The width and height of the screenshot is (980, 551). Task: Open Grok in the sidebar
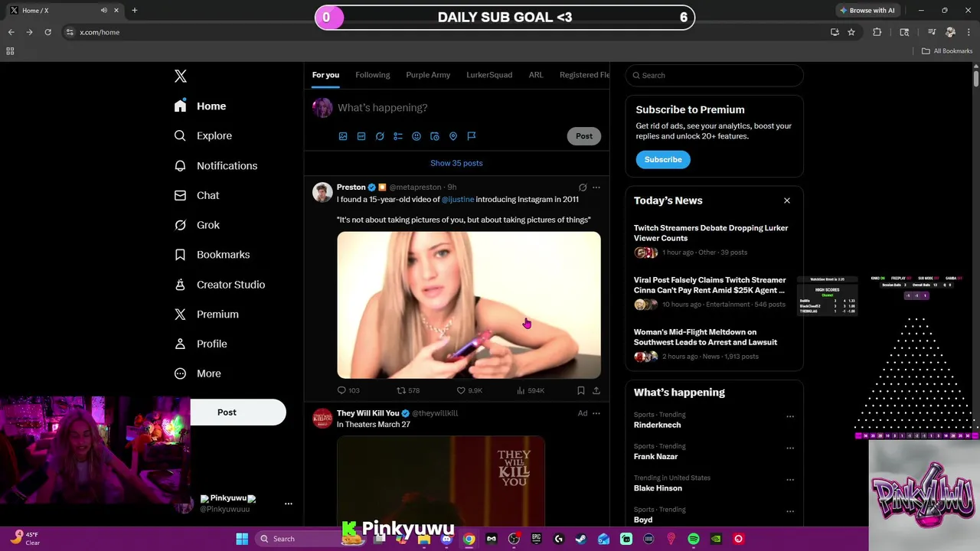[198, 225]
